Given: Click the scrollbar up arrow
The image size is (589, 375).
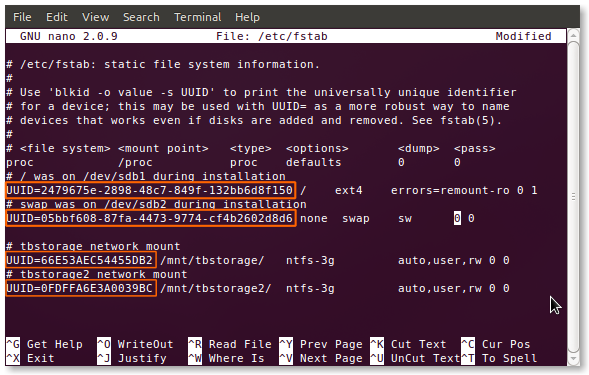Looking at the screenshot, I should click(x=573, y=36).
